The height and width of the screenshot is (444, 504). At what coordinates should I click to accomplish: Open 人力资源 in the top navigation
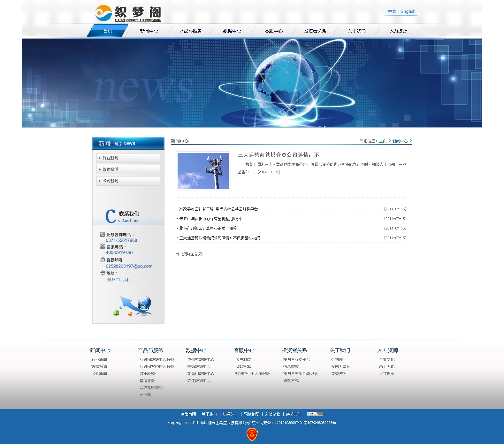(398, 31)
